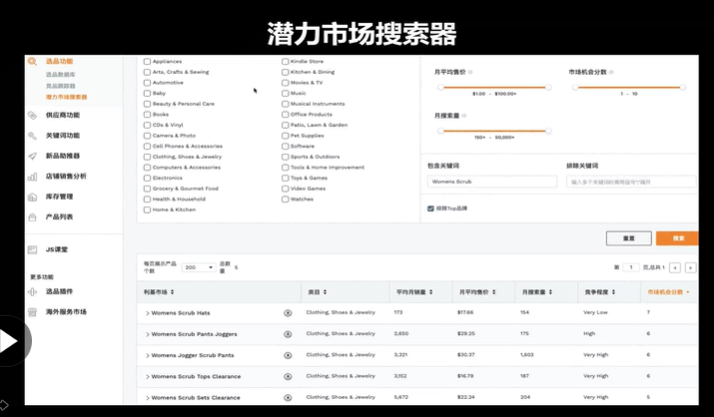Sort by 市场机会分数 column arrow
Image resolution: width=714 pixels, height=417 pixels.
tap(688, 292)
